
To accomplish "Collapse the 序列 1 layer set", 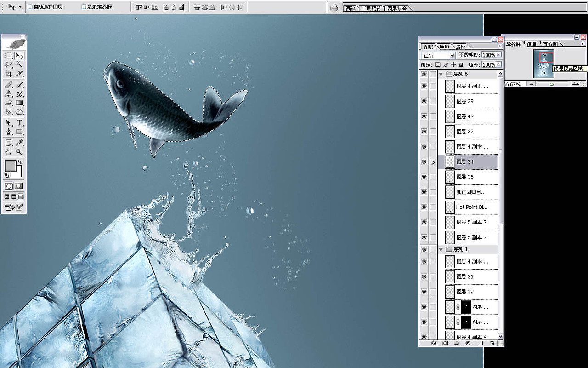I will [441, 249].
